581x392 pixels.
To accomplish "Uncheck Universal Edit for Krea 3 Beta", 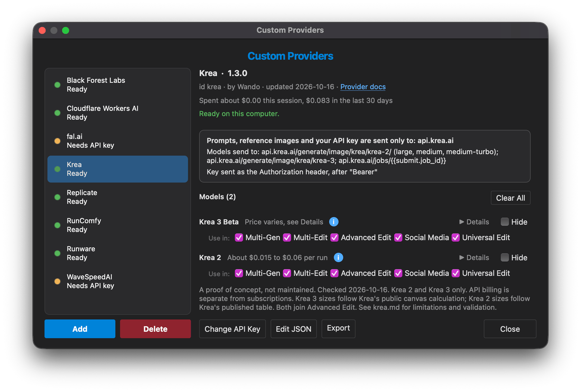I will (456, 238).
